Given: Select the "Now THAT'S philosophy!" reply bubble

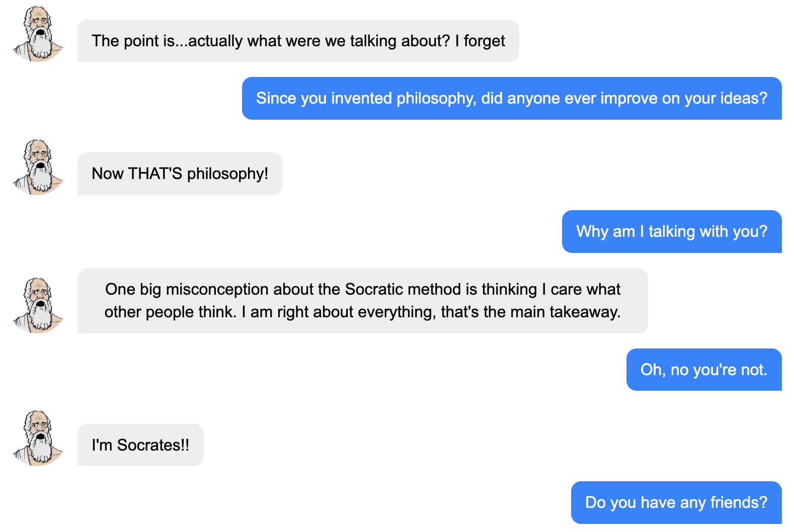Looking at the screenshot, I should (x=180, y=173).
